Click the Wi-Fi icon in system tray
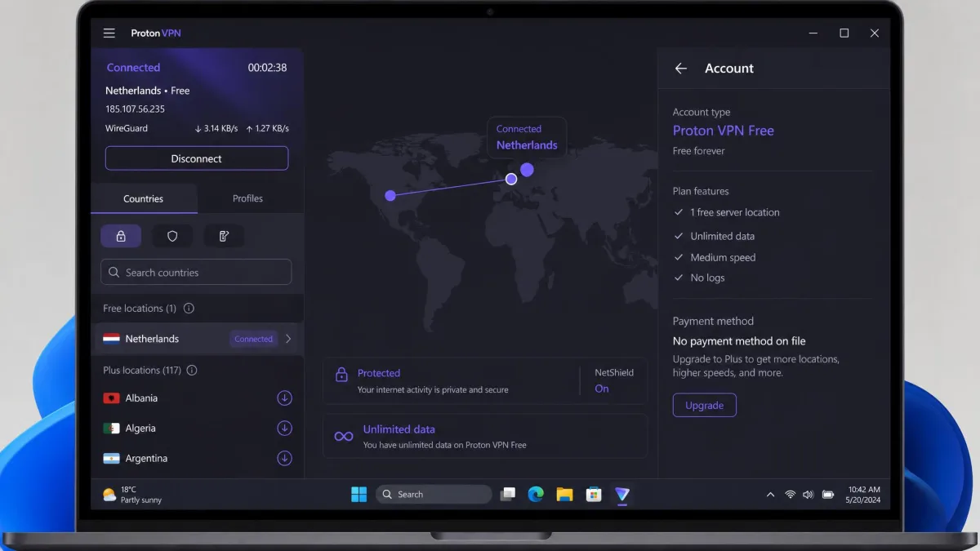 coord(790,495)
